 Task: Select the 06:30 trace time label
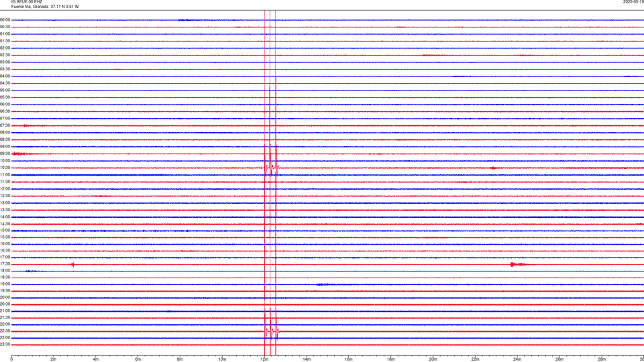pyautogui.click(x=5, y=111)
